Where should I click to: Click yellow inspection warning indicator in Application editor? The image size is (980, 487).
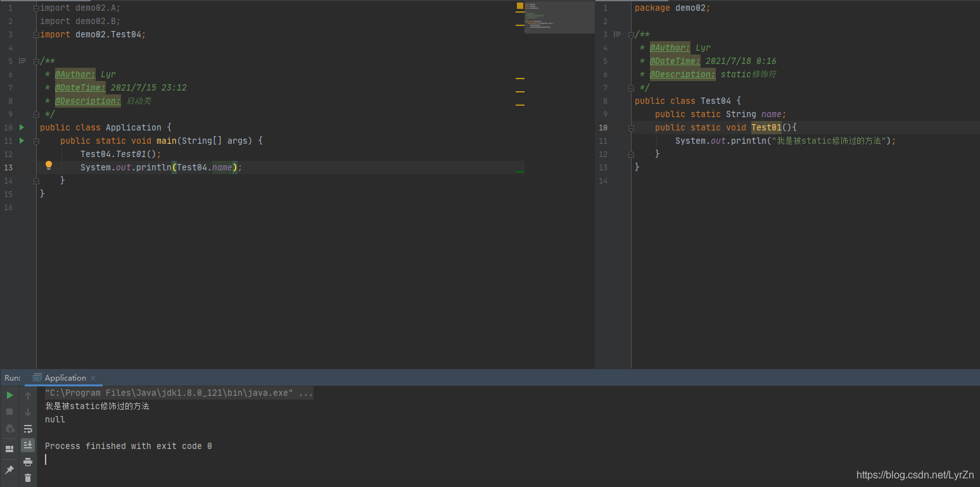(520, 6)
